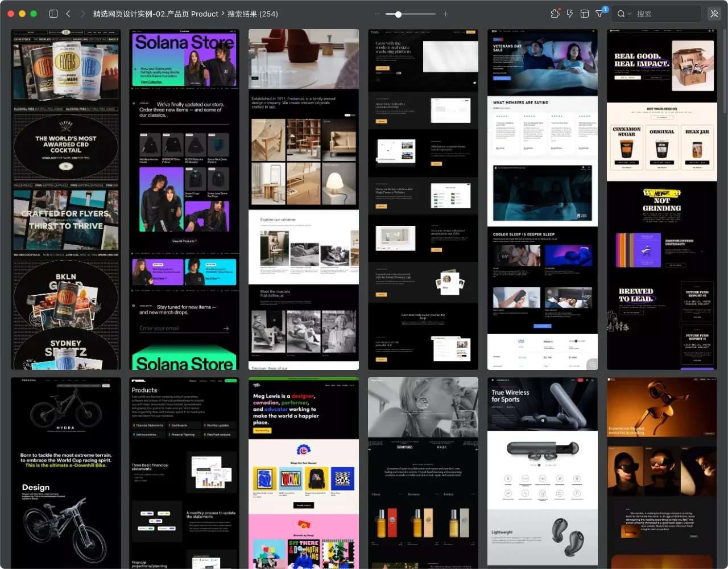Toggle the sidebar panel icon
This screenshot has width=728, height=569.
(53, 14)
